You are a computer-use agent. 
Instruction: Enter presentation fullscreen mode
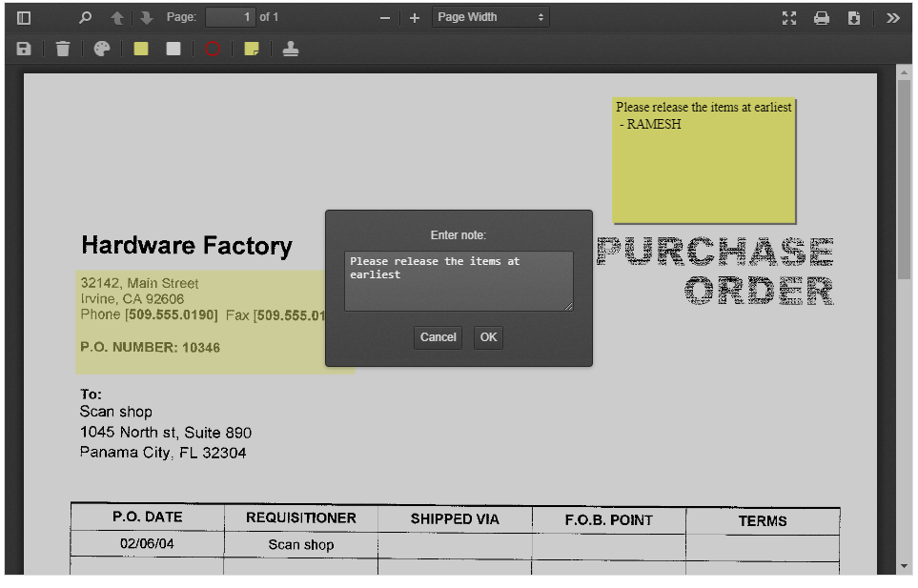(x=788, y=17)
